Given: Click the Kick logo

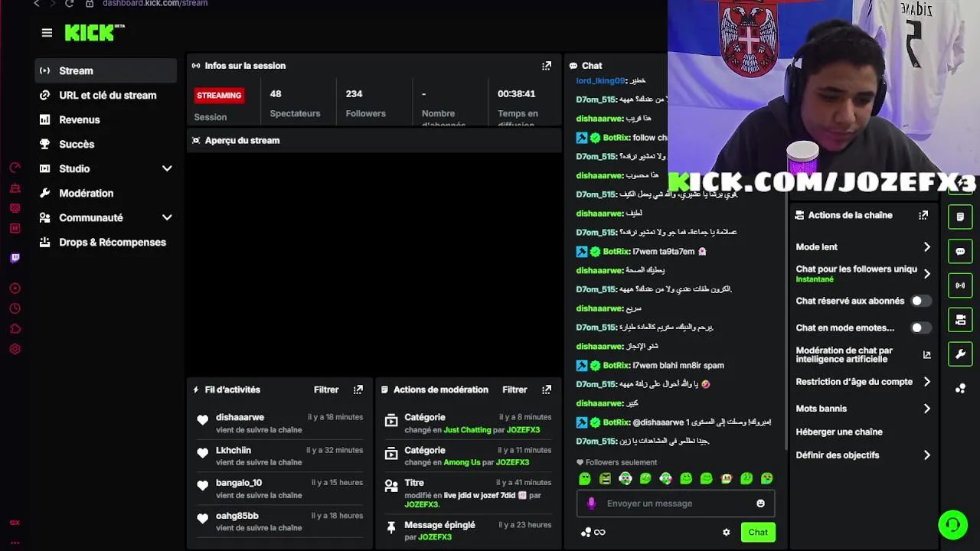Looking at the screenshot, I should [x=94, y=32].
